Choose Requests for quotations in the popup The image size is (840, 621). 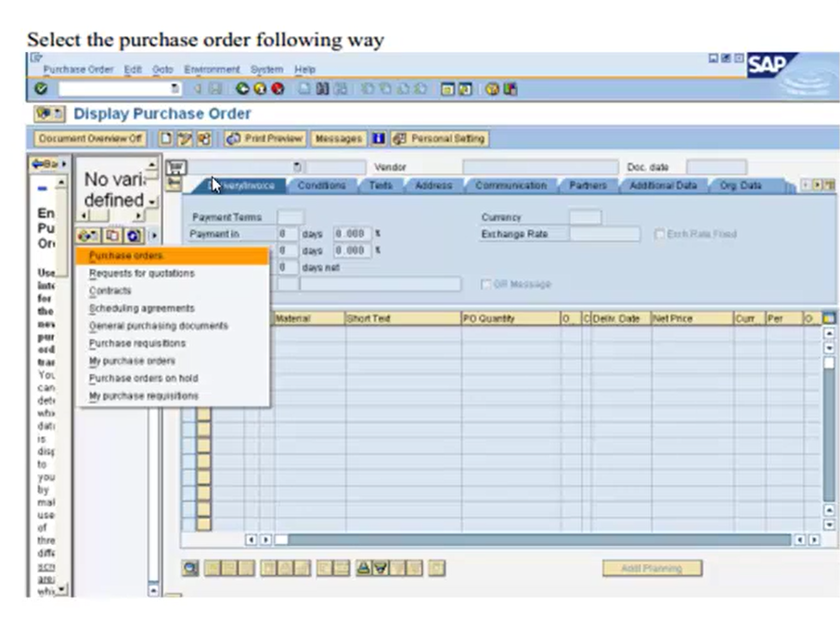tap(173, 273)
